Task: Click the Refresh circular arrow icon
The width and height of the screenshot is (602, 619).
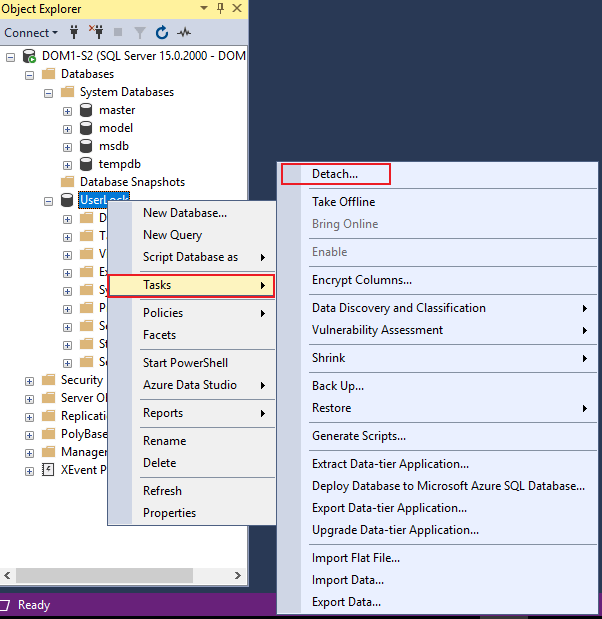Action: 162,32
